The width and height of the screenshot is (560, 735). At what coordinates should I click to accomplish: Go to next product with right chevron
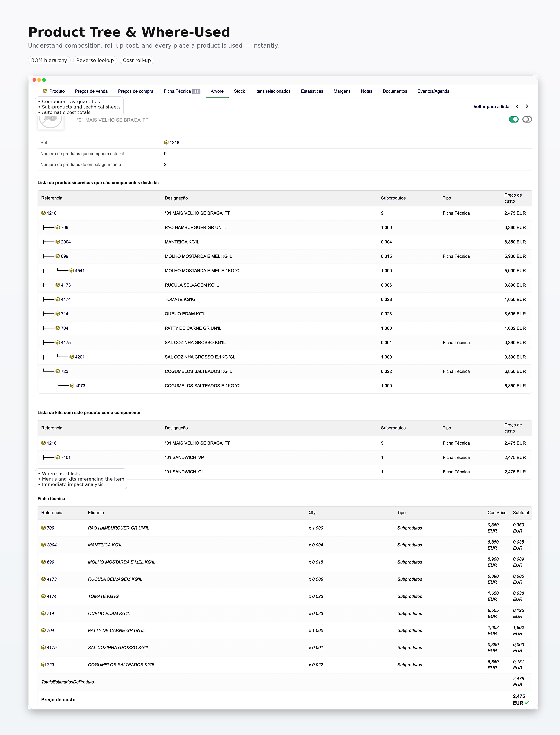[527, 107]
